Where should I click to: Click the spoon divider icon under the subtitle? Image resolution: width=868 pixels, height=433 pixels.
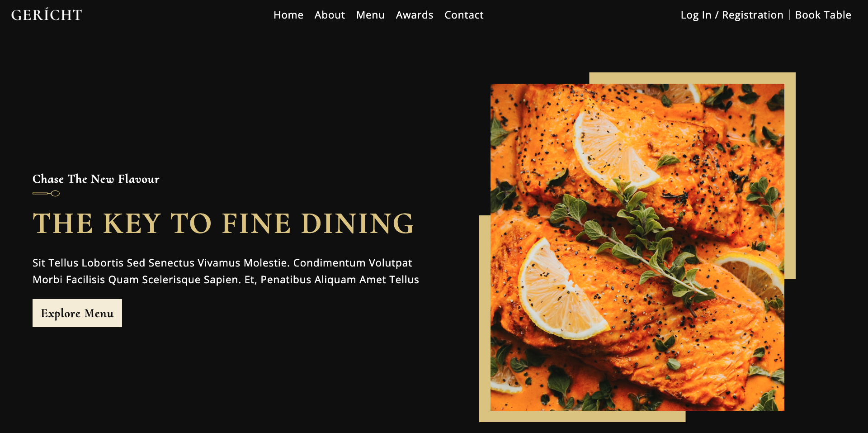(x=46, y=194)
